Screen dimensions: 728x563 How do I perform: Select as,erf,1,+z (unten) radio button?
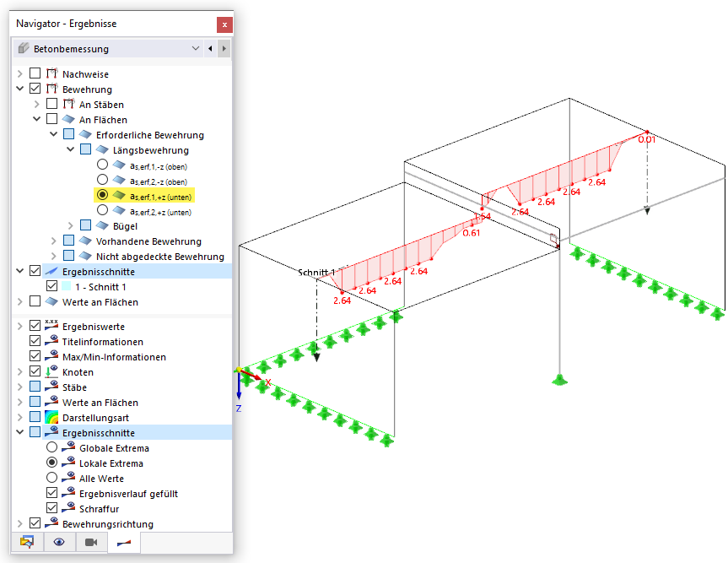coord(102,195)
